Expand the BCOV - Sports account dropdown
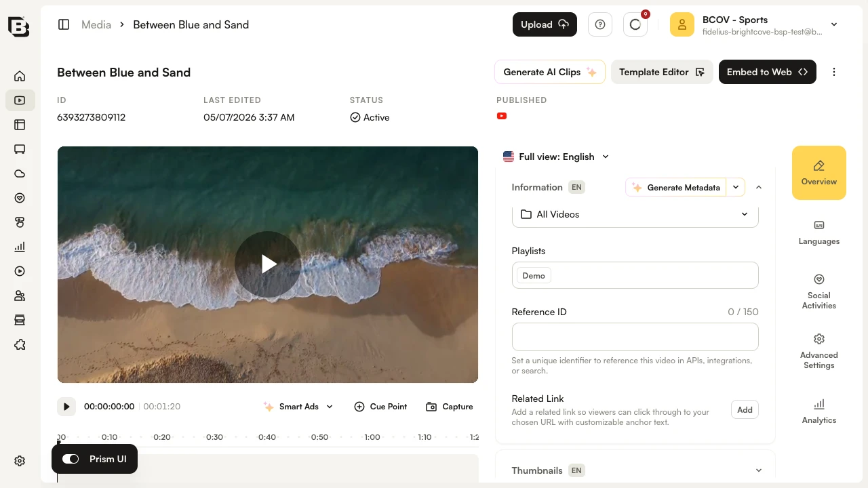 point(834,24)
